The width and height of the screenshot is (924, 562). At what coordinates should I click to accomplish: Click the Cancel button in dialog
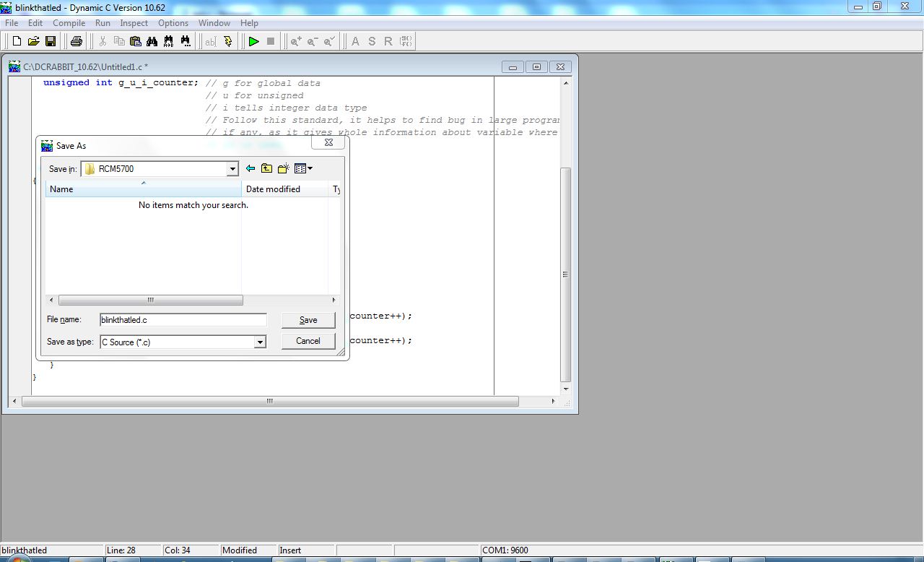click(x=308, y=341)
